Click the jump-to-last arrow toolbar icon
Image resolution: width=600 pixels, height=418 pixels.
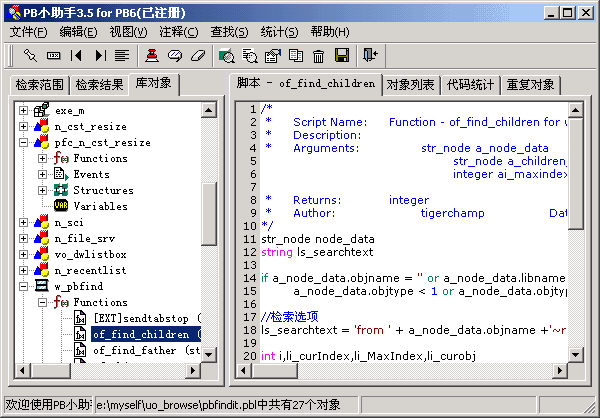point(100,55)
